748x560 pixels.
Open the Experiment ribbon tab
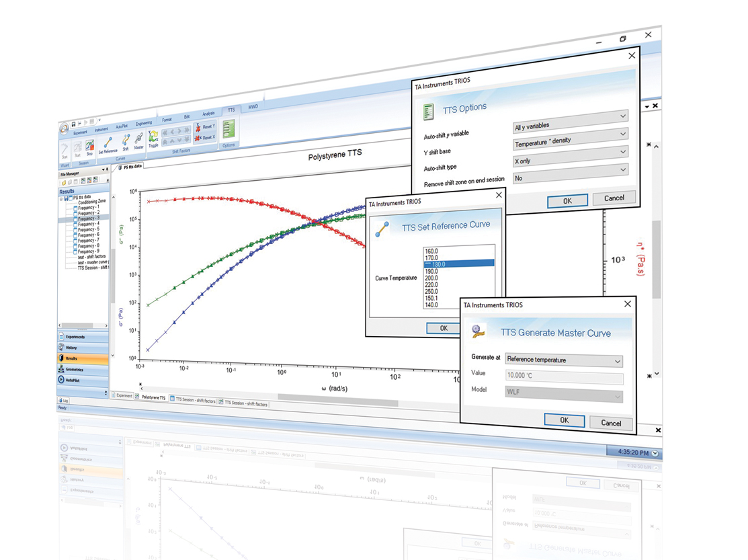[80, 132]
